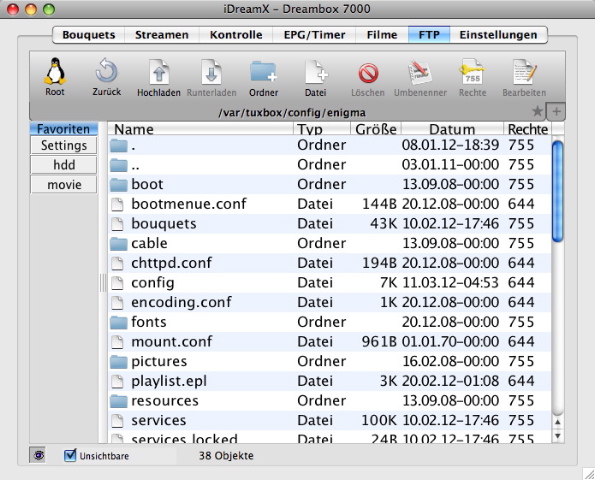The height and width of the screenshot is (480, 595).
Task: Open the Settings favorite
Action: point(64,145)
